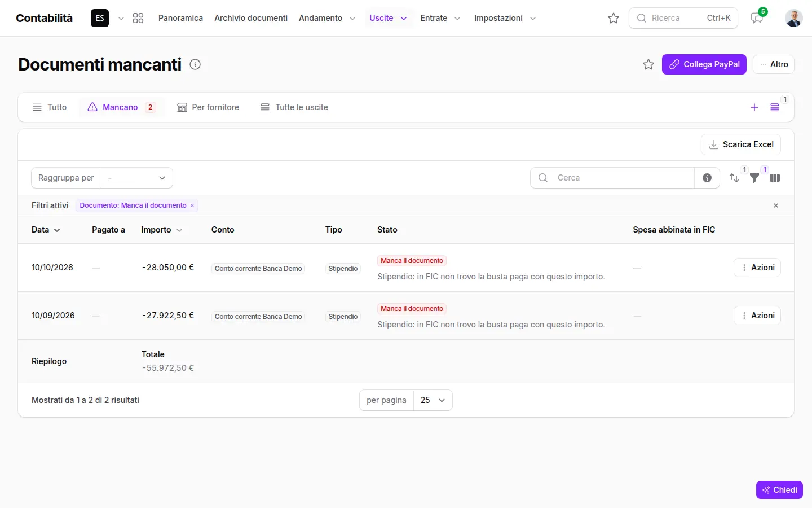The width and height of the screenshot is (812, 508).
Task: Switch to the Per fornitore tab
Action: point(208,107)
